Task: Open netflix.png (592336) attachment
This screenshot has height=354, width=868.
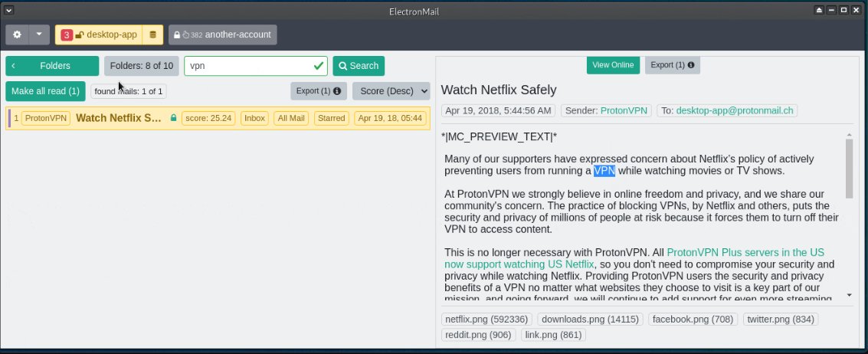Action: (x=486, y=319)
